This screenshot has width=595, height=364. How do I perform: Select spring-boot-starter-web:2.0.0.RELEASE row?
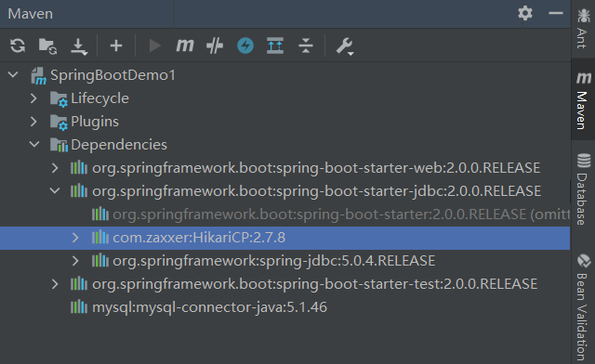pos(285,167)
